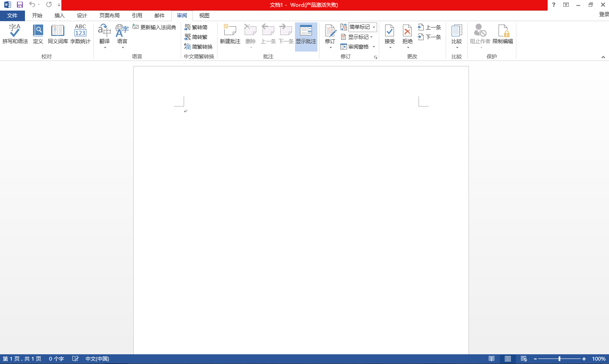Switch to the 邮件 tab
The image size is (609, 364).
160,16
